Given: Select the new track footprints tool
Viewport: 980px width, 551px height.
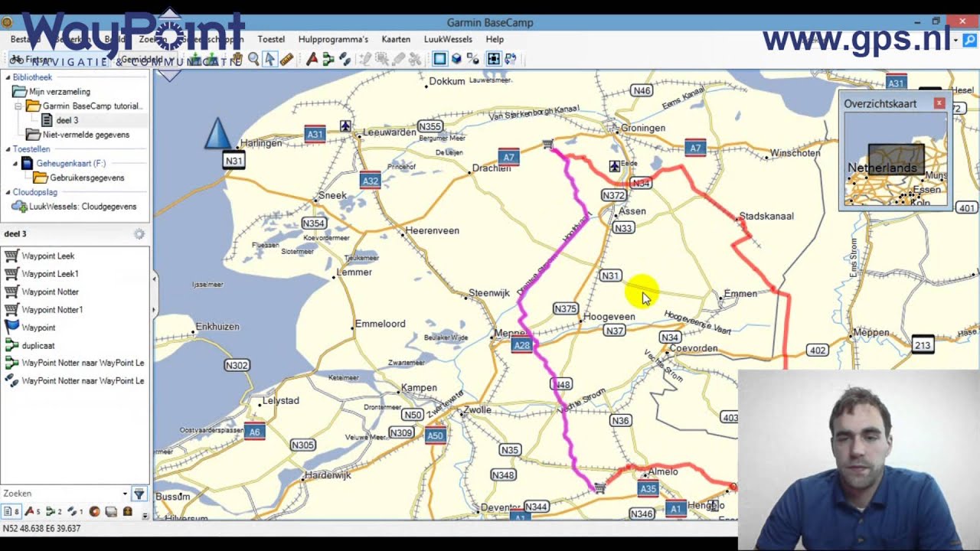Looking at the screenshot, I should click(345, 59).
